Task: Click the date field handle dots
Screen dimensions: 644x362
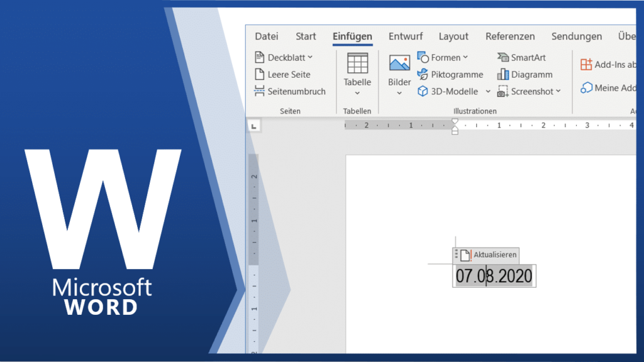Action: pyautogui.click(x=456, y=254)
